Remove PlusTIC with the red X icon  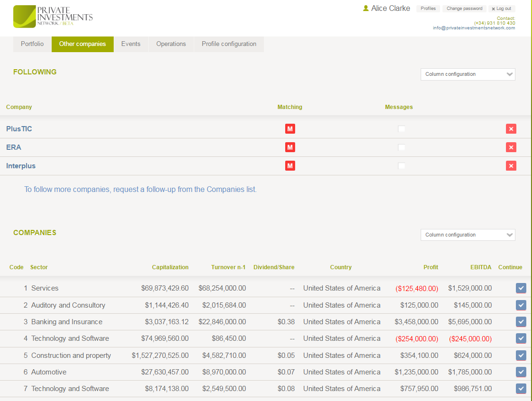click(x=511, y=129)
